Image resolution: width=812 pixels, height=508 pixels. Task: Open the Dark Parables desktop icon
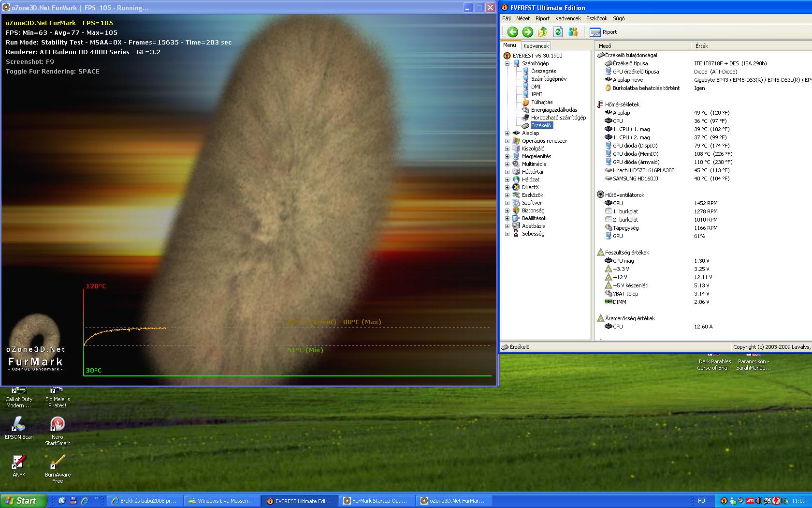pyautogui.click(x=714, y=363)
